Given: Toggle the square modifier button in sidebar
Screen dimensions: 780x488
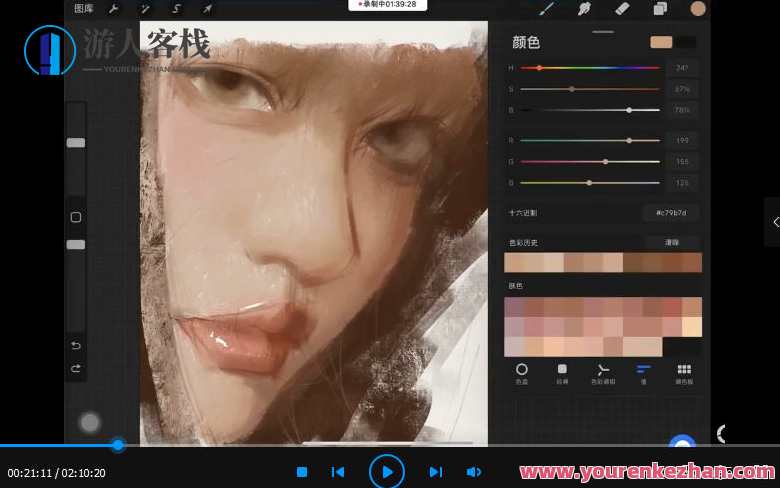Looking at the screenshot, I should 76,217.
